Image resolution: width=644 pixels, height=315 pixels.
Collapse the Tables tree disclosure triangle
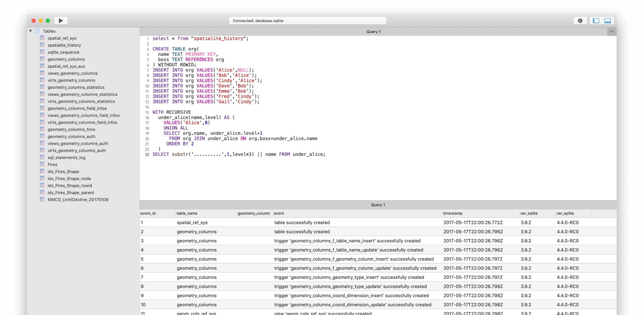[x=30, y=31]
